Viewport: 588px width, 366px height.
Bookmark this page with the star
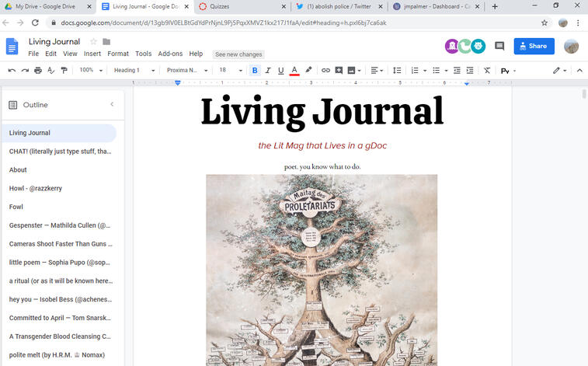[545, 23]
